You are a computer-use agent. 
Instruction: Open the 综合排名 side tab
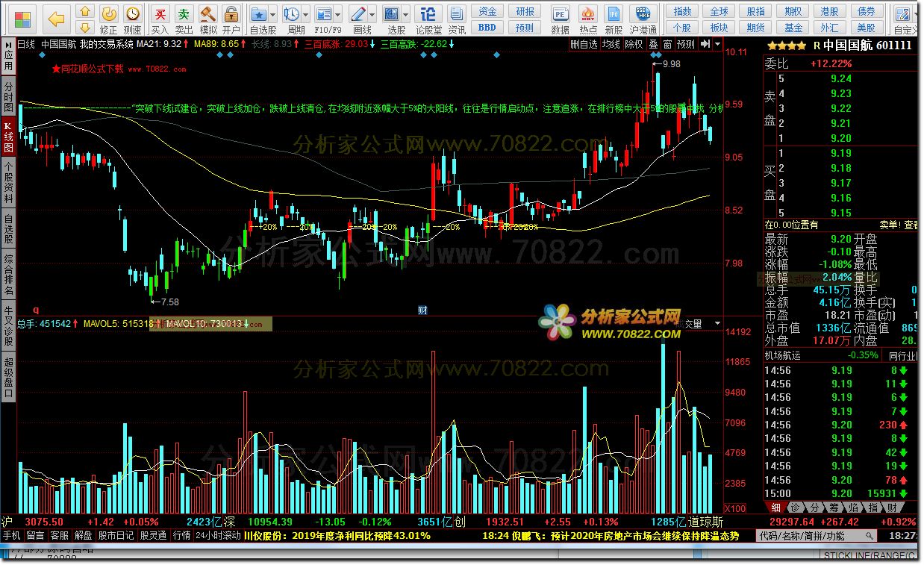click(x=8, y=275)
